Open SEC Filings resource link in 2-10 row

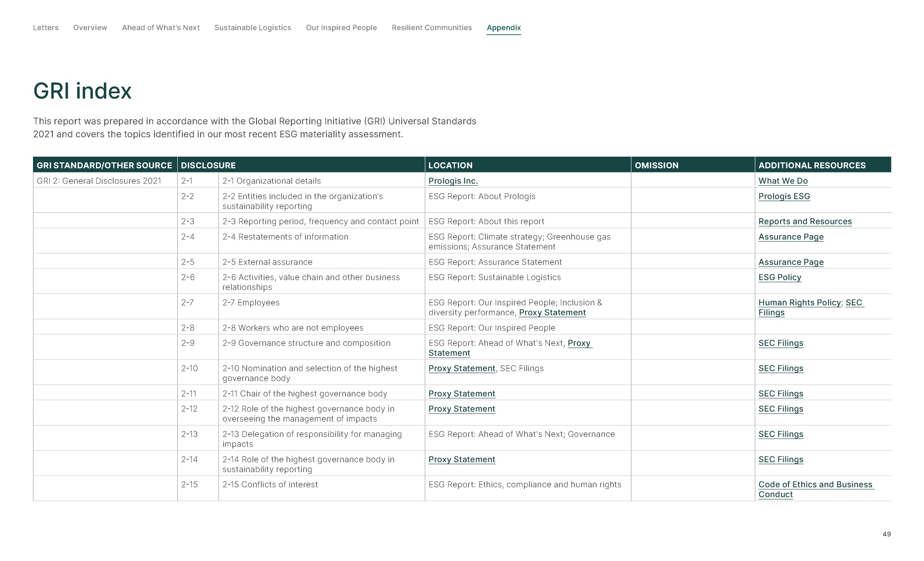tap(781, 368)
